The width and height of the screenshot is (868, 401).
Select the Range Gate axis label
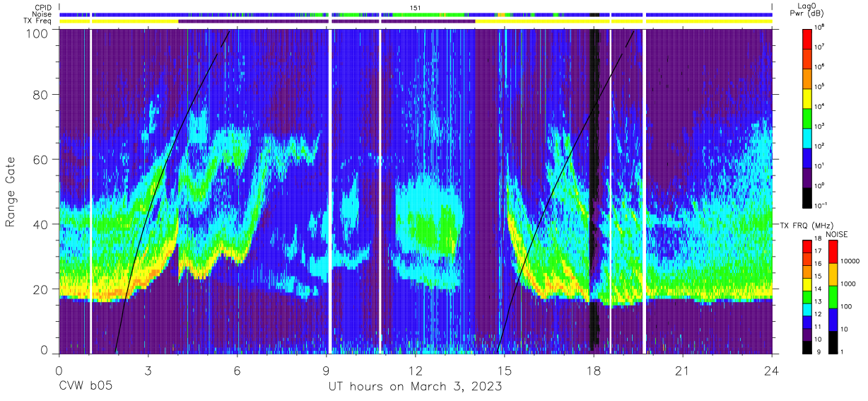(11, 192)
